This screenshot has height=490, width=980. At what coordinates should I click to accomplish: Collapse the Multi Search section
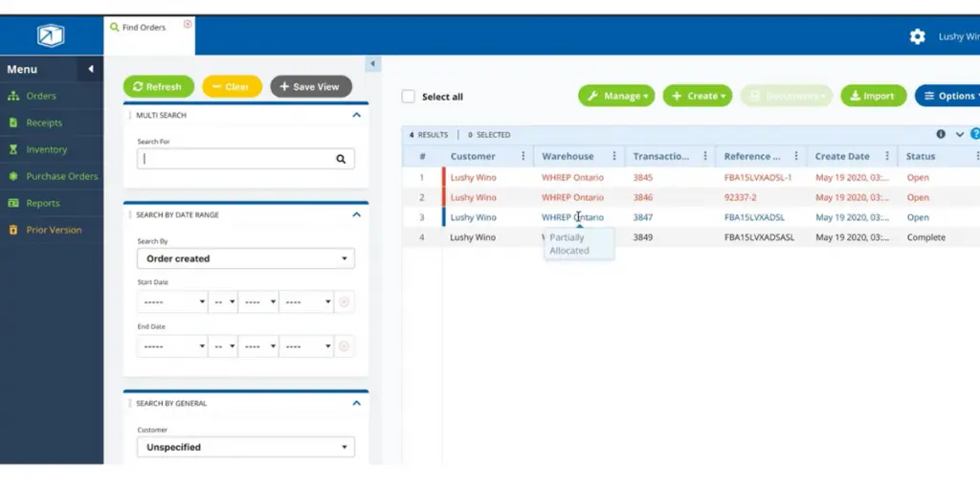pyautogui.click(x=356, y=115)
